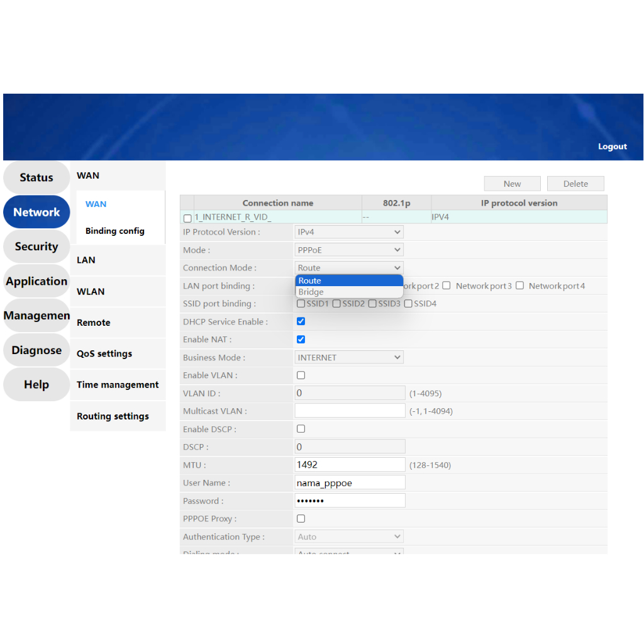
Task: Toggle the DHCP Service Enable checkbox
Action: point(301,321)
